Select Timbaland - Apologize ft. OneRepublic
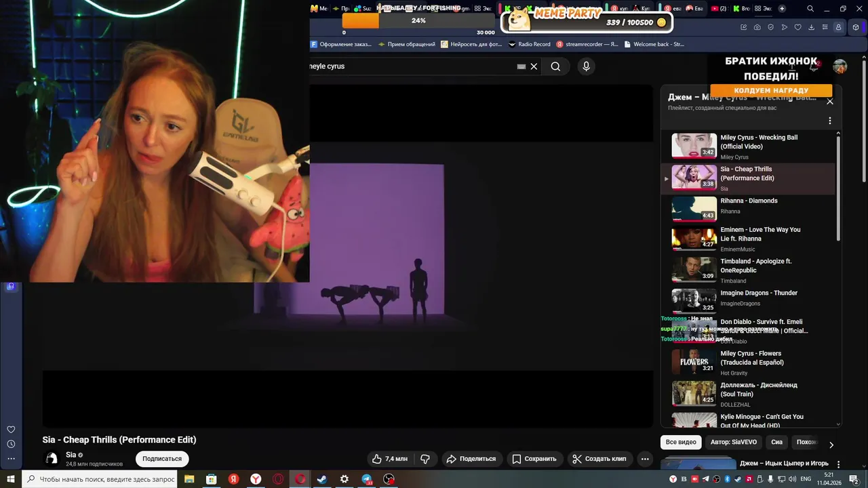This screenshot has height=488, width=868. point(749,270)
